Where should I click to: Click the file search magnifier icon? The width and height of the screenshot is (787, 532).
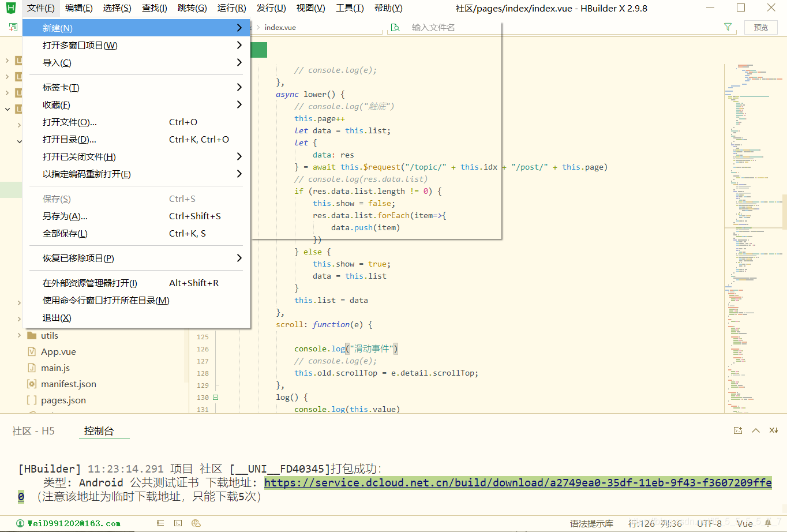(395, 27)
